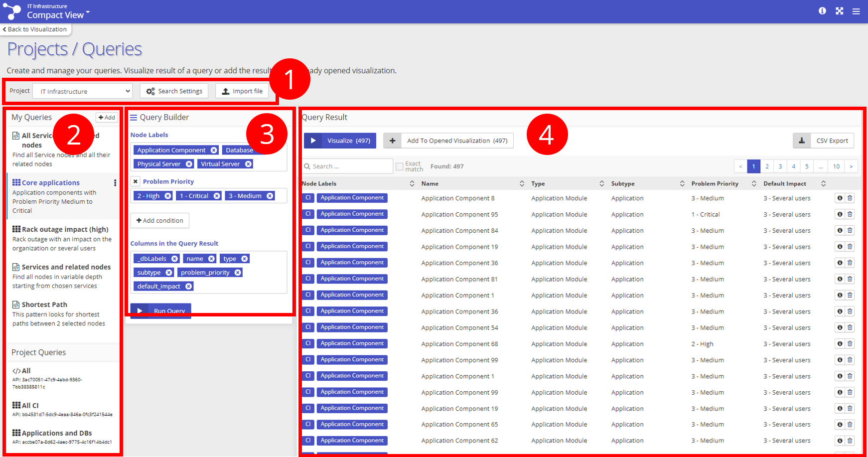Screen dimensions: 868x457
Task: Sort by Problem Priority column
Action: [754, 184]
